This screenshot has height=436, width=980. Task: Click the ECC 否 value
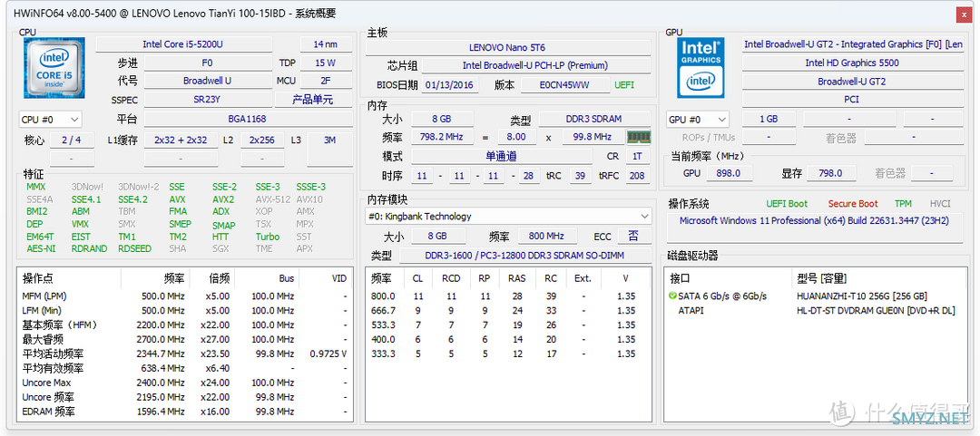634,236
